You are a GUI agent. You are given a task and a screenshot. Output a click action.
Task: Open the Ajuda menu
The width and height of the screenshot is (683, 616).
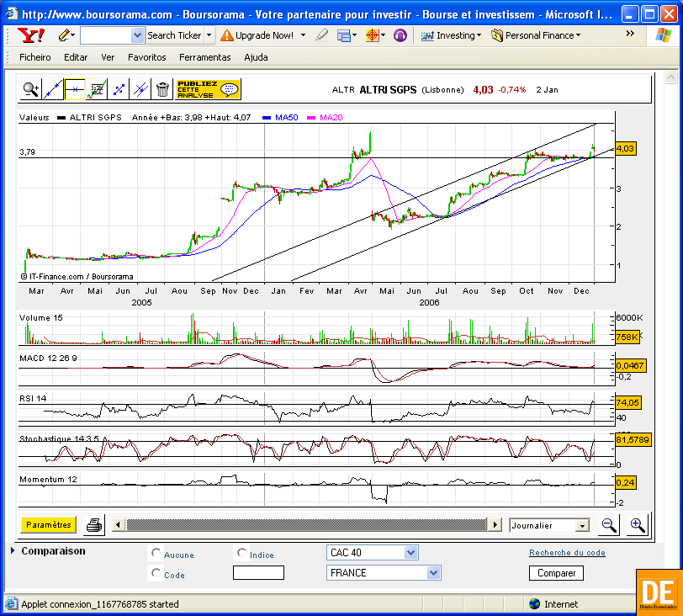click(x=256, y=57)
